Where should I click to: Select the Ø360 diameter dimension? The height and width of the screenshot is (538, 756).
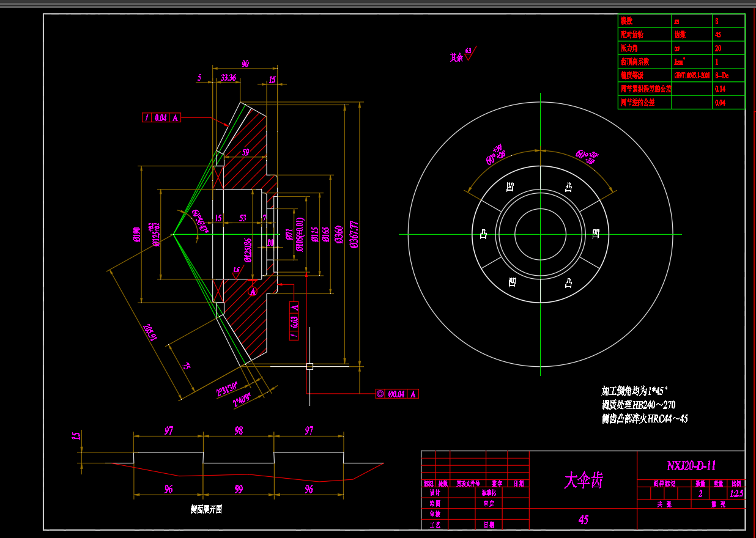click(338, 234)
